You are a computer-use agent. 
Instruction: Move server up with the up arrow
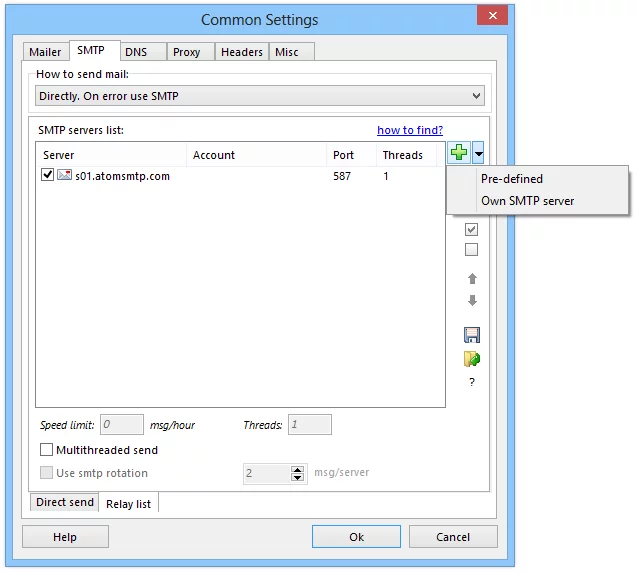click(472, 279)
